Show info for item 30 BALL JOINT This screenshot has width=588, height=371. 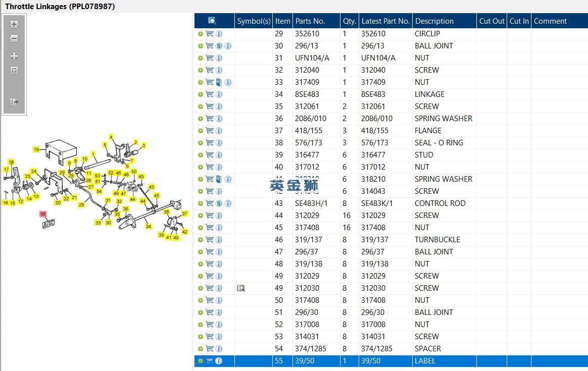[x=228, y=46]
